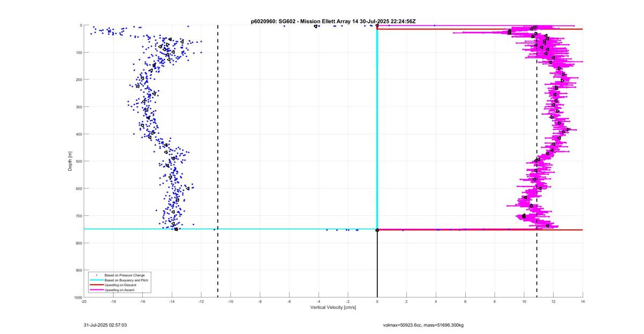Click velocity axis tick label '2'
This screenshot has width=644, height=334.
coord(407,301)
